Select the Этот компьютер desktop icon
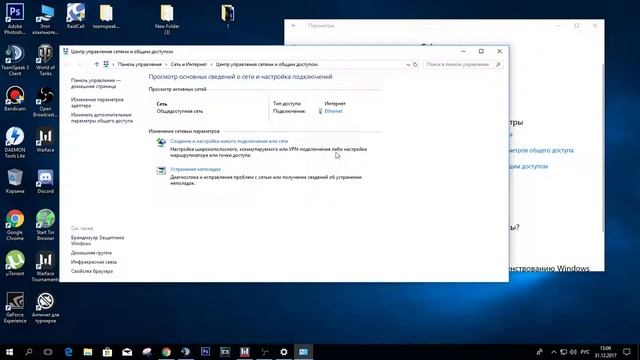Image resolution: width=640 pixels, height=360 pixels. tap(45, 19)
